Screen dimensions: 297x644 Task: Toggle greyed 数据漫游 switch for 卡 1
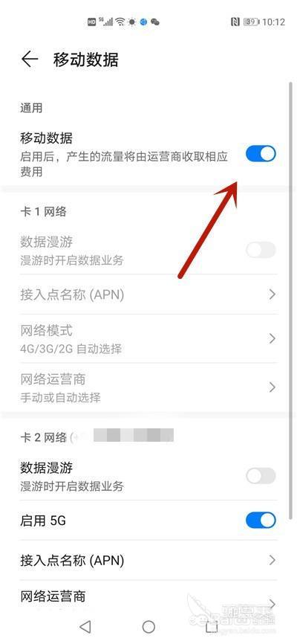point(261,250)
